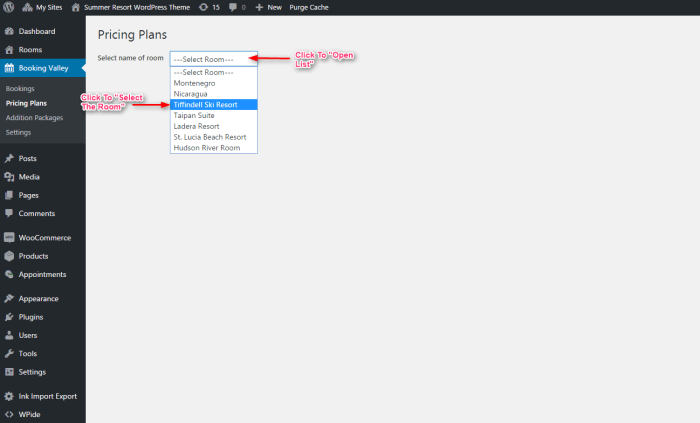Go to Addition Packages submenu
The height and width of the screenshot is (423, 700).
(x=34, y=118)
